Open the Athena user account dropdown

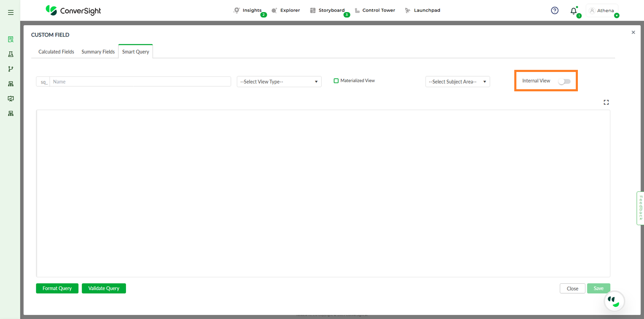click(602, 11)
